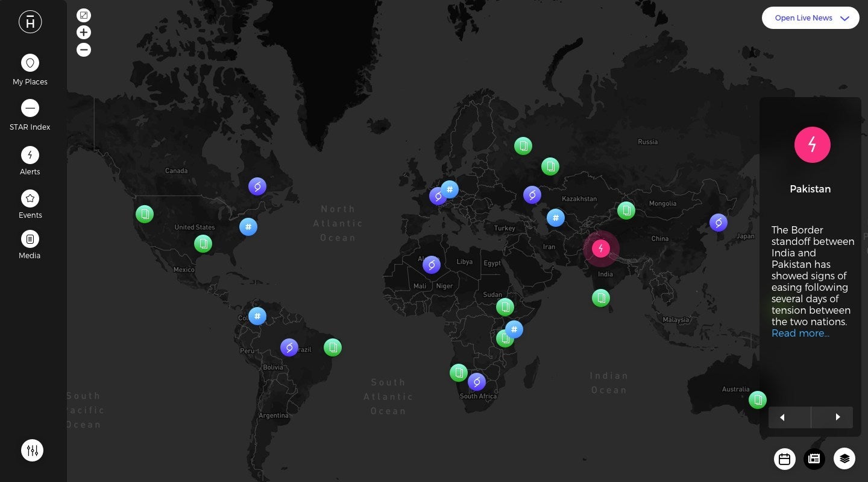868x482 pixels.
Task: Go to the previous alert card
Action: [x=789, y=417]
